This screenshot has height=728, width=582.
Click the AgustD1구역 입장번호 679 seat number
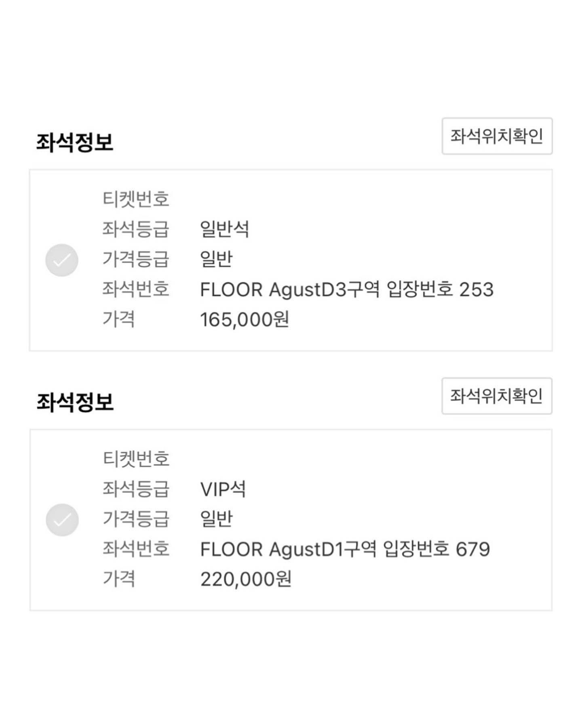pyautogui.click(x=345, y=549)
